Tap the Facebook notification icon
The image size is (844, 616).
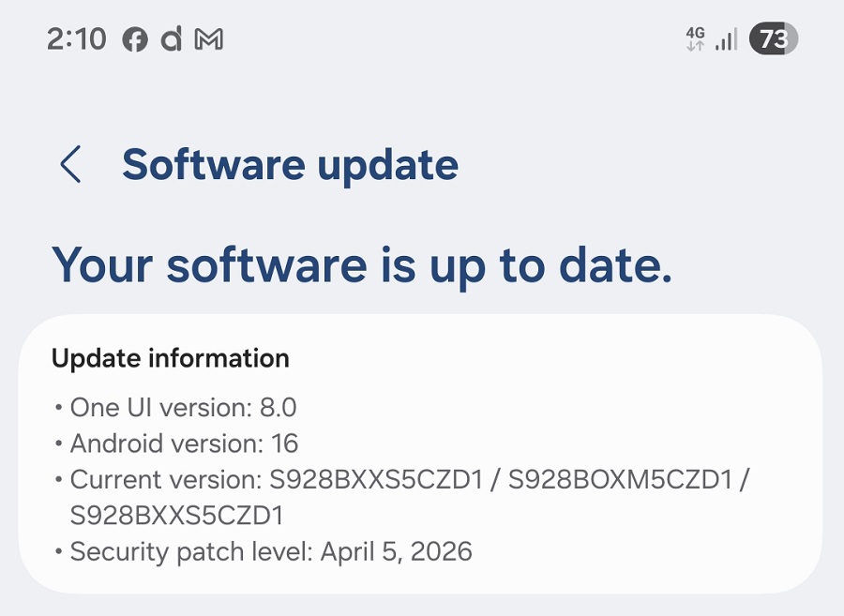pyautogui.click(x=135, y=40)
